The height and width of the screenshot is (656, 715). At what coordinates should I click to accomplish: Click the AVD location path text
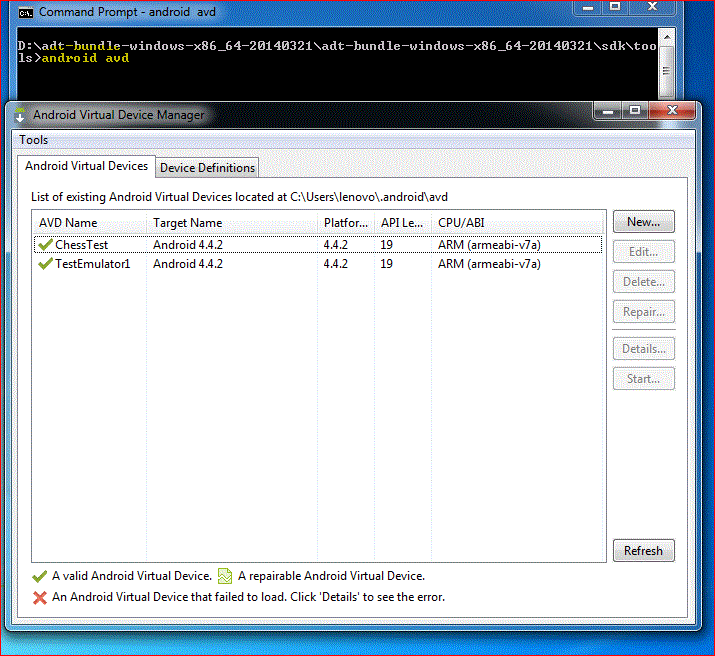point(369,197)
